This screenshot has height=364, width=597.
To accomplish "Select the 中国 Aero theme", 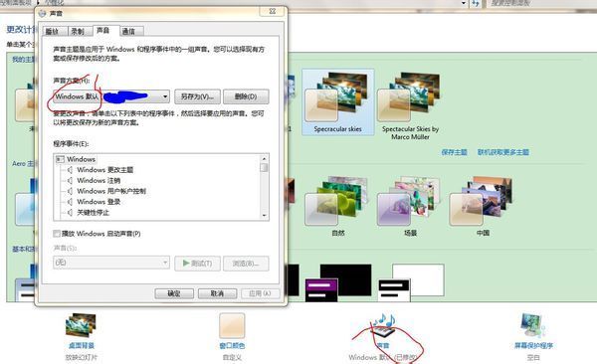I will coord(482,206).
